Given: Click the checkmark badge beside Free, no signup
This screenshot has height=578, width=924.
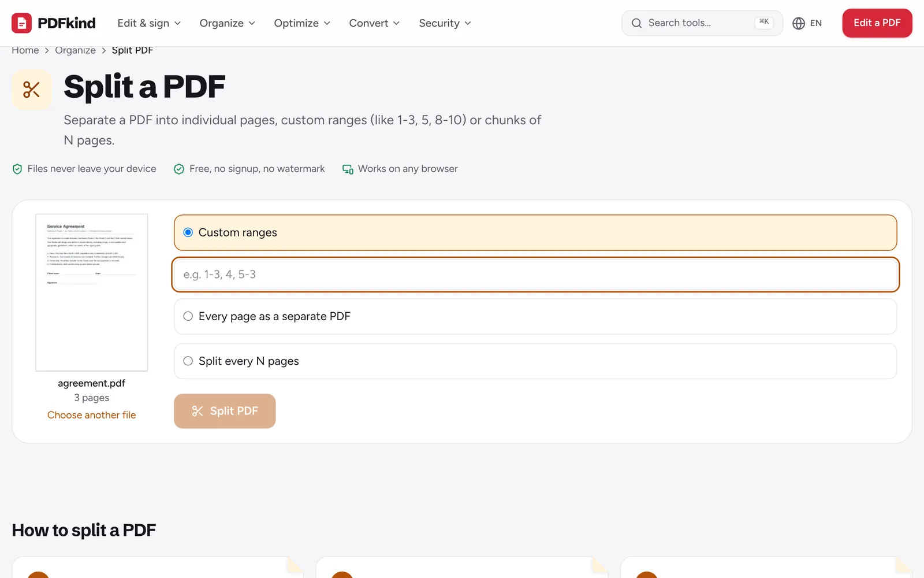Looking at the screenshot, I should (x=179, y=169).
